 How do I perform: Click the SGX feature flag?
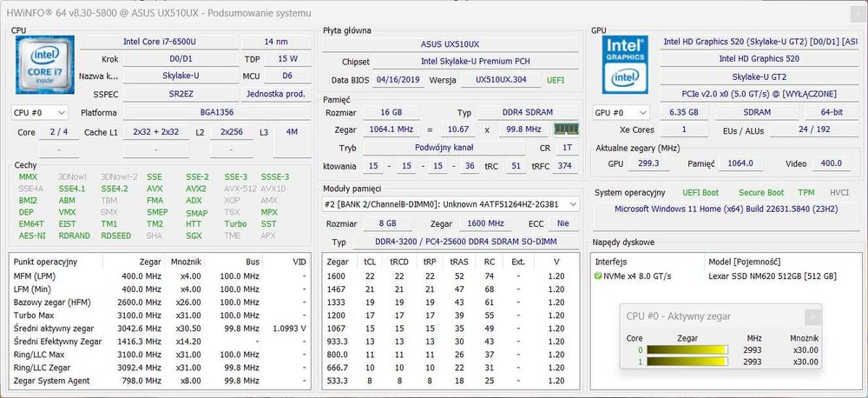click(194, 236)
